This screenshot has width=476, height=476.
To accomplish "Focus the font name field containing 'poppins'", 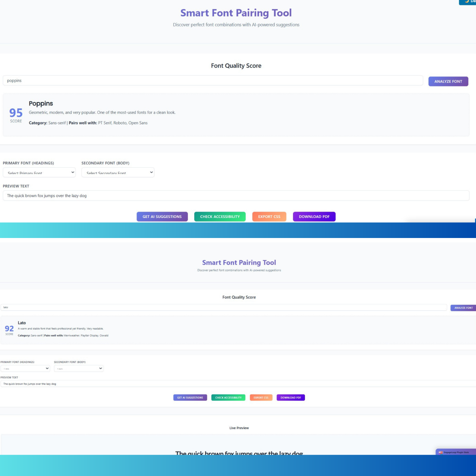I will pos(213,81).
